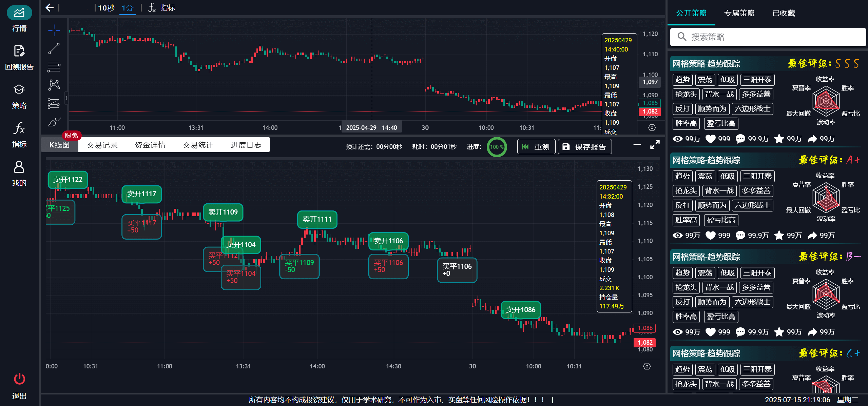Switch chart interval to 1分

[x=128, y=8]
